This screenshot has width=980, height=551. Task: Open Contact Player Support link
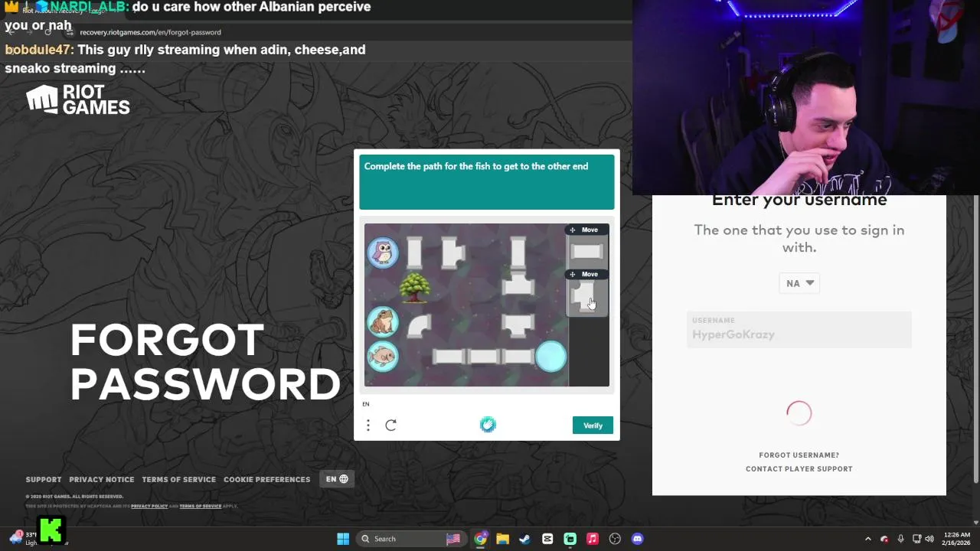pyautogui.click(x=799, y=469)
